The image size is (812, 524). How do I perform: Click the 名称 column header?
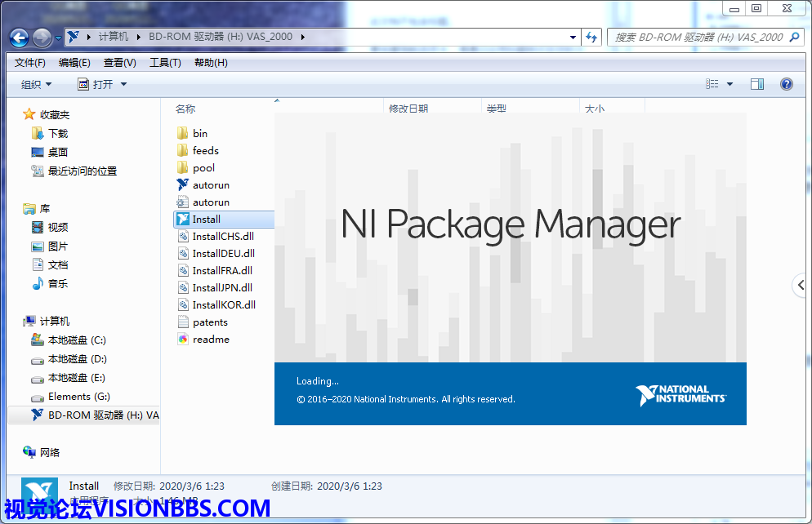185,108
